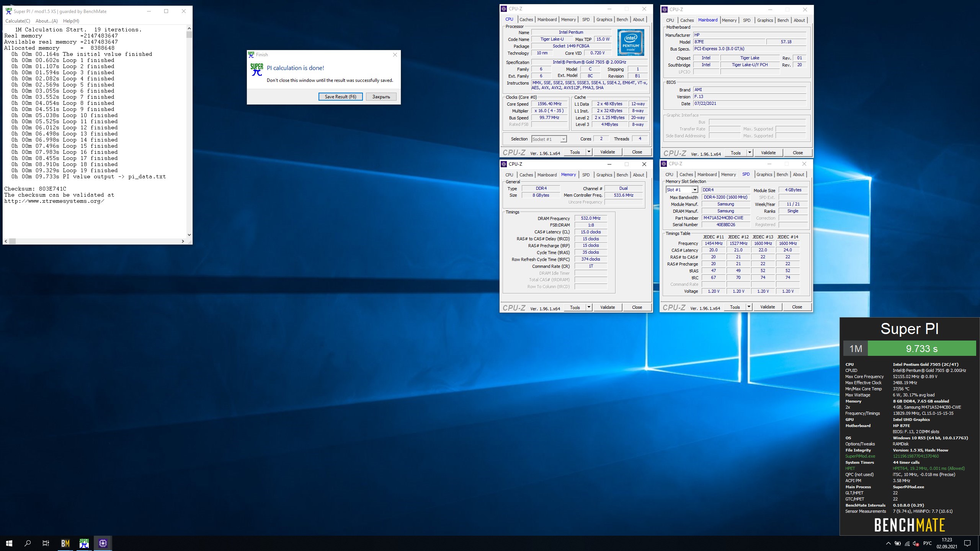Click Close button in Mainboard window
Screen dimensions: 980x551
[x=798, y=153]
